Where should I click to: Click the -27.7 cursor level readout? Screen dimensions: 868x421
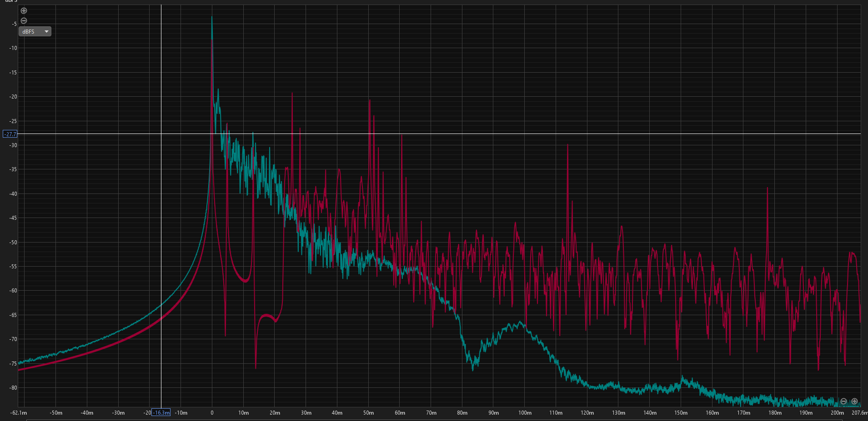click(x=10, y=134)
